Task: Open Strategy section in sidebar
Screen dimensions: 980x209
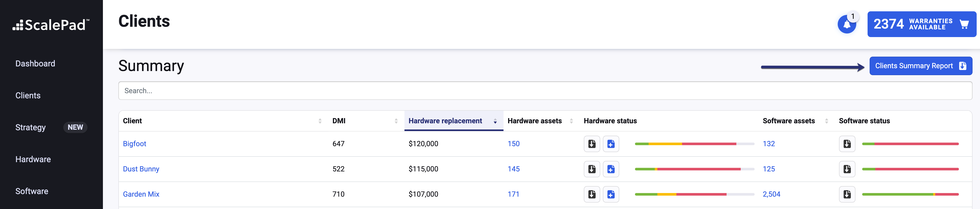Action: click(x=30, y=127)
